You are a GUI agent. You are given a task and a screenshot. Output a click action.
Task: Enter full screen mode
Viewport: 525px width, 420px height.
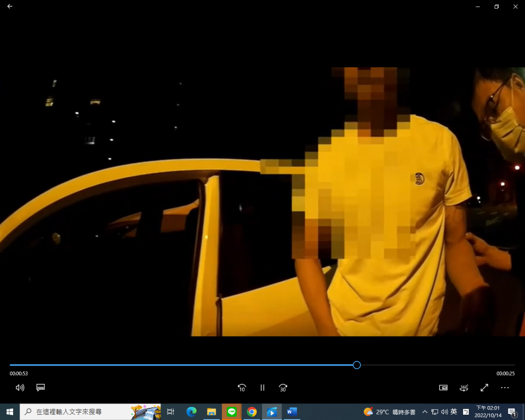(484, 388)
